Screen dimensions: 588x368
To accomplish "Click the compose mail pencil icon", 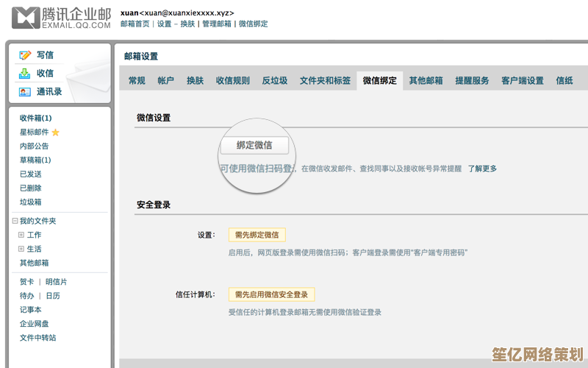I will tap(25, 55).
